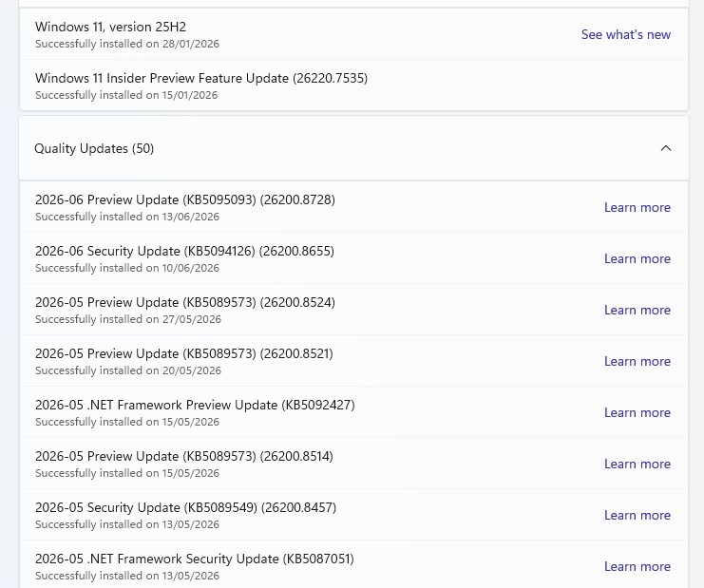Screen dimensions: 704x588
Task: Click 'Successfully installed on 15/01/2026' text
Action: pyautogui.click(x=126, y=95)
